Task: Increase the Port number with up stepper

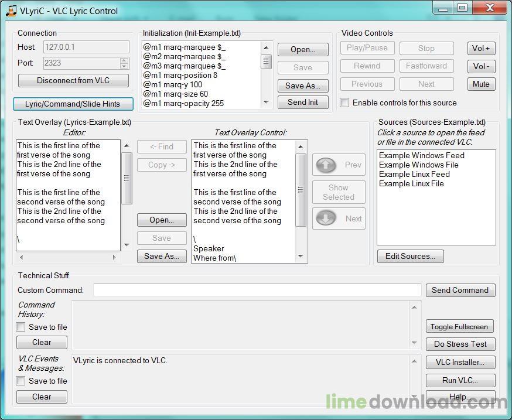Action: (x=124, y=60)
